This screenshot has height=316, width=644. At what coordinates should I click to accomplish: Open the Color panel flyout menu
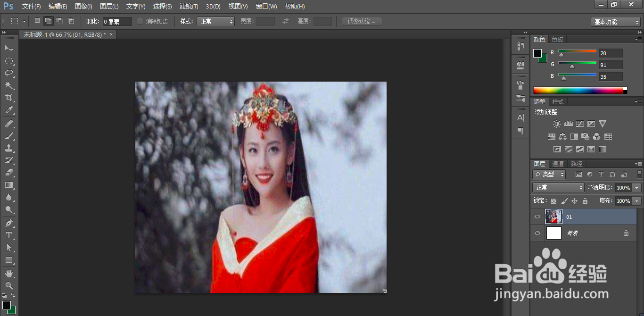coord(638,39)
